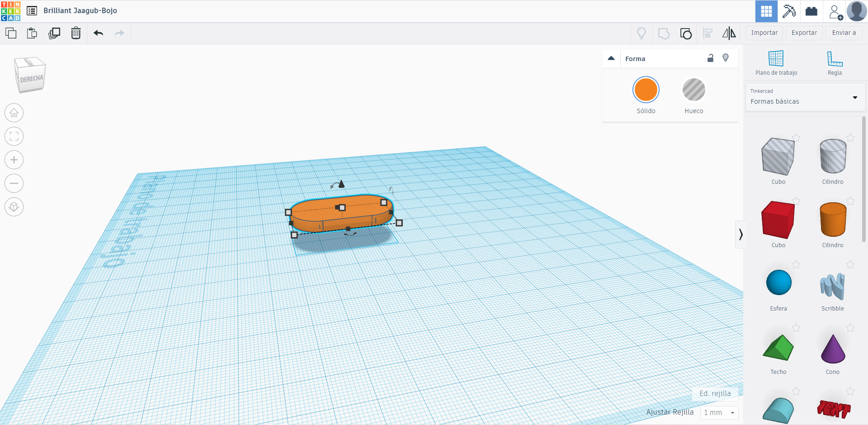Open the user profile avatar
Screen dimensions: 868x425
click(x=857, y=11)
